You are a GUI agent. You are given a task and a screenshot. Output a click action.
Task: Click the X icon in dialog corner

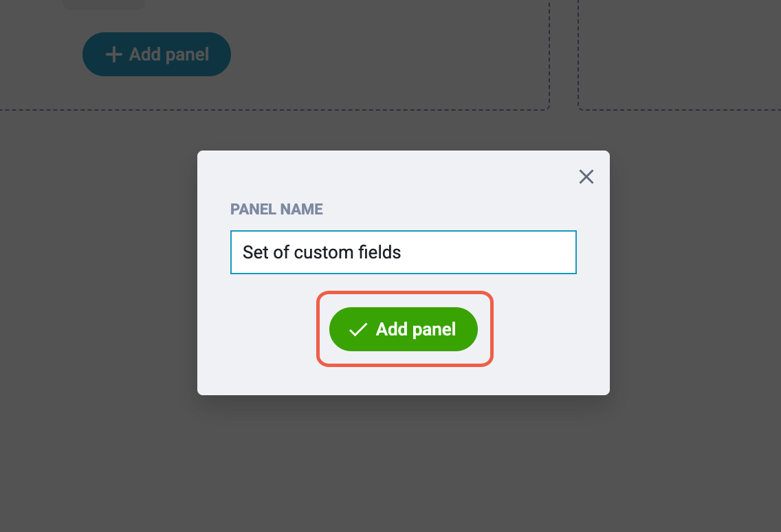586,177
